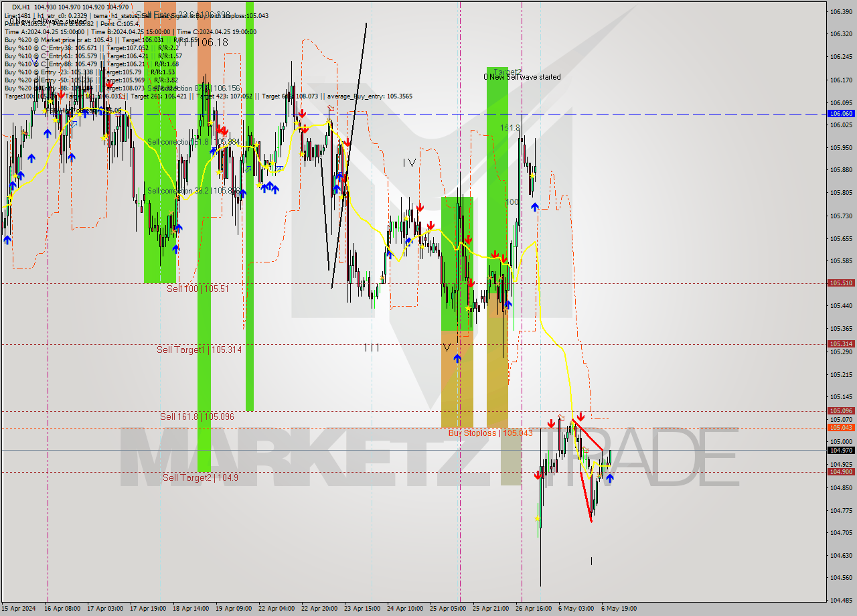857x616 pixels.
Task: Click '0 New Sell wave started' near Target2
Action: (522, 77)
